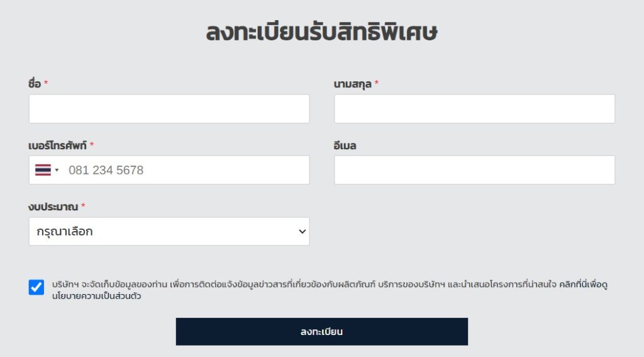Click the ชื่อ field label
The height and width of the screenshot is (357, 644).
pos(35,84)
